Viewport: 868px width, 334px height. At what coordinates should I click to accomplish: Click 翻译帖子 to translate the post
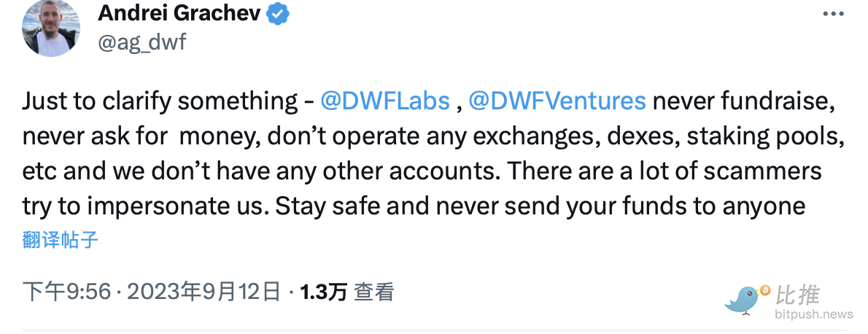click(x=61, y=240)
